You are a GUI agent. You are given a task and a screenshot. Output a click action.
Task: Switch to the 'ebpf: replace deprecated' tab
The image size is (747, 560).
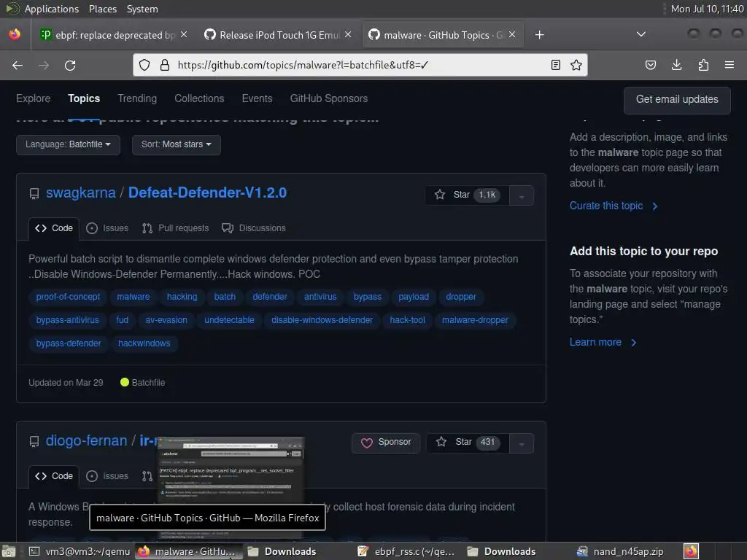tap(114, 35)
